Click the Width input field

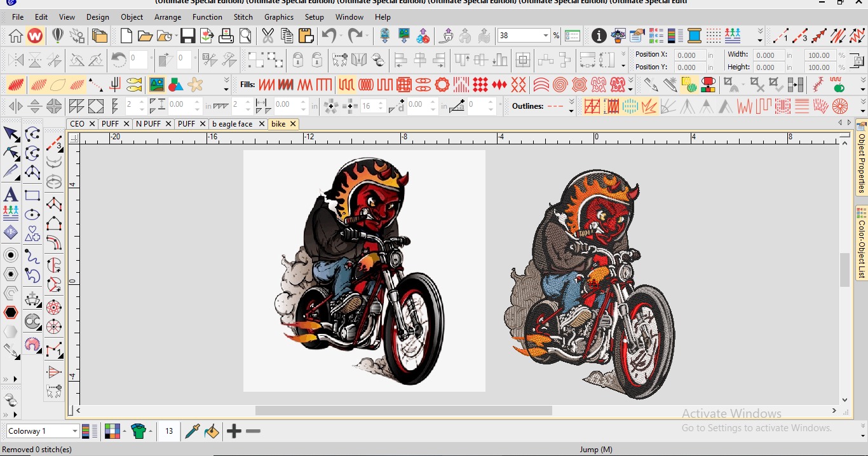point(768,55)
